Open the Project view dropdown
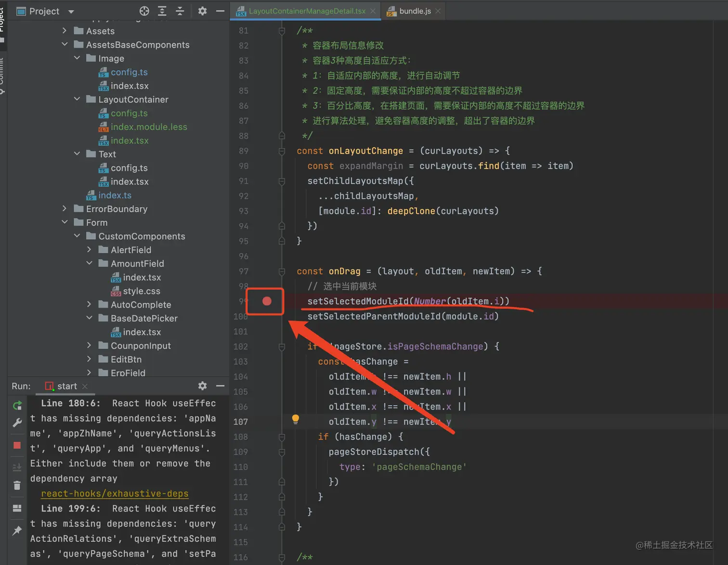The width and height of the screenshot is (728, 565). point(71,12)
